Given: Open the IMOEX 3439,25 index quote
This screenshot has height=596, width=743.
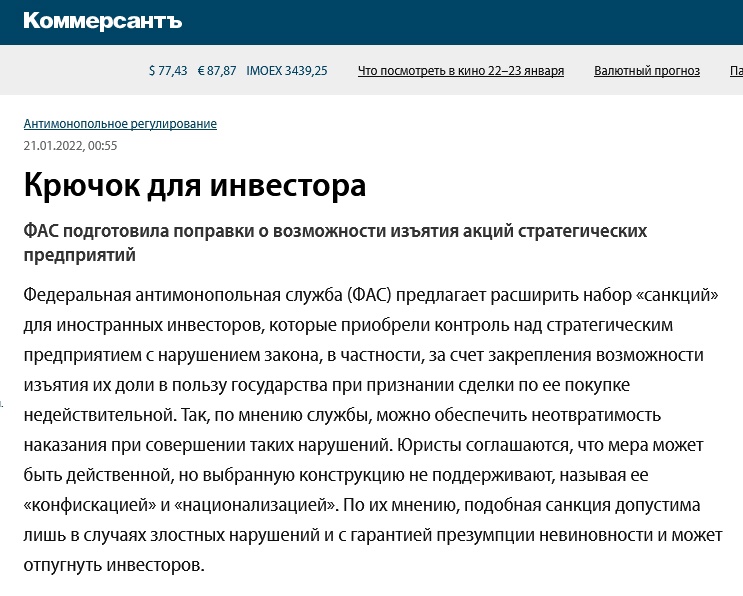Looking at the screenshot, I should (287, 71).
